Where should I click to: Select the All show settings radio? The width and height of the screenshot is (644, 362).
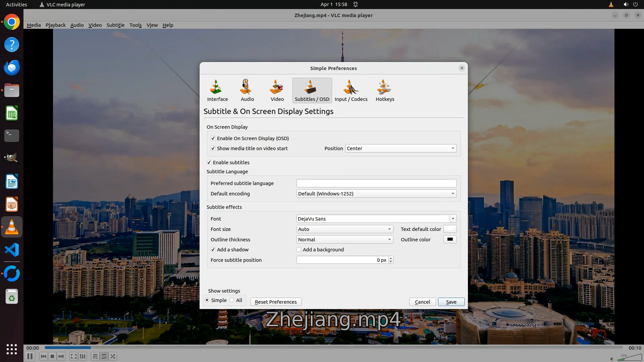click(x=232, y=300)
